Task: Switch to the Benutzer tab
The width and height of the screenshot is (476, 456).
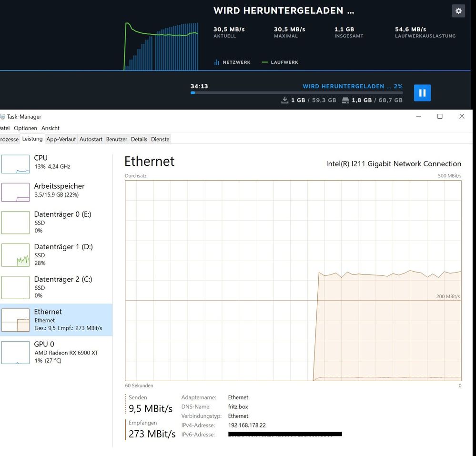Action: pos(117,139)
